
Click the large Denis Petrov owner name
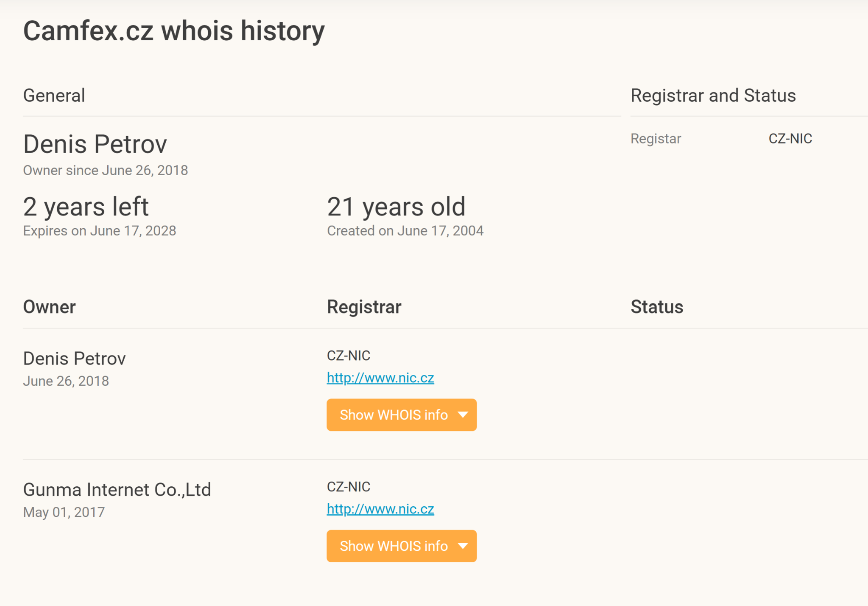[x=95, y=144]
